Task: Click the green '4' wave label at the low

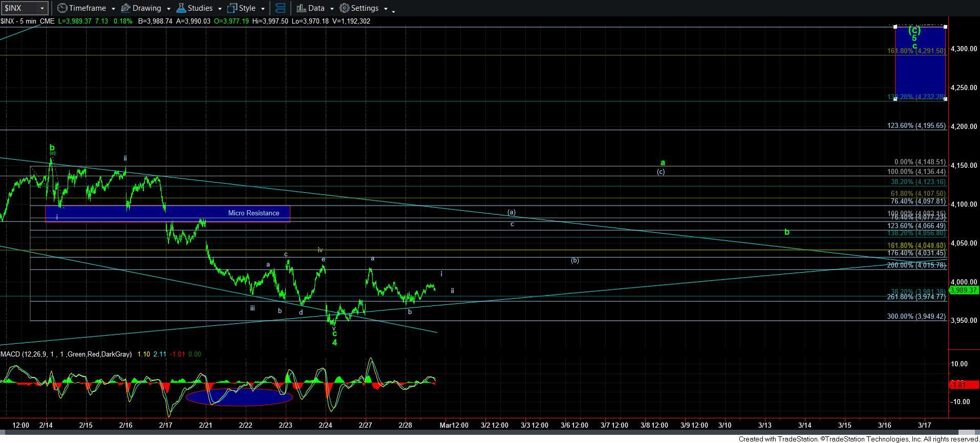Action: (x=335, y=343)
